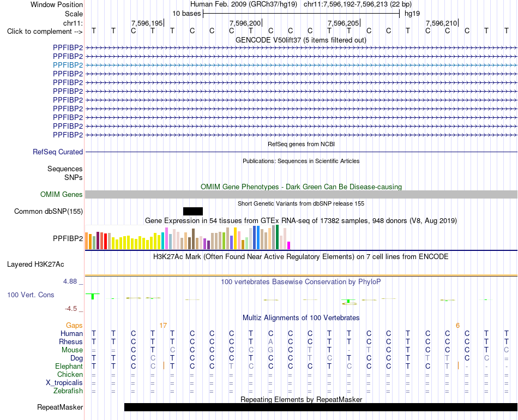The image size is (518, 420).
Task: Click the tall green PhyloP conservation bar
Action: point(93,296)
